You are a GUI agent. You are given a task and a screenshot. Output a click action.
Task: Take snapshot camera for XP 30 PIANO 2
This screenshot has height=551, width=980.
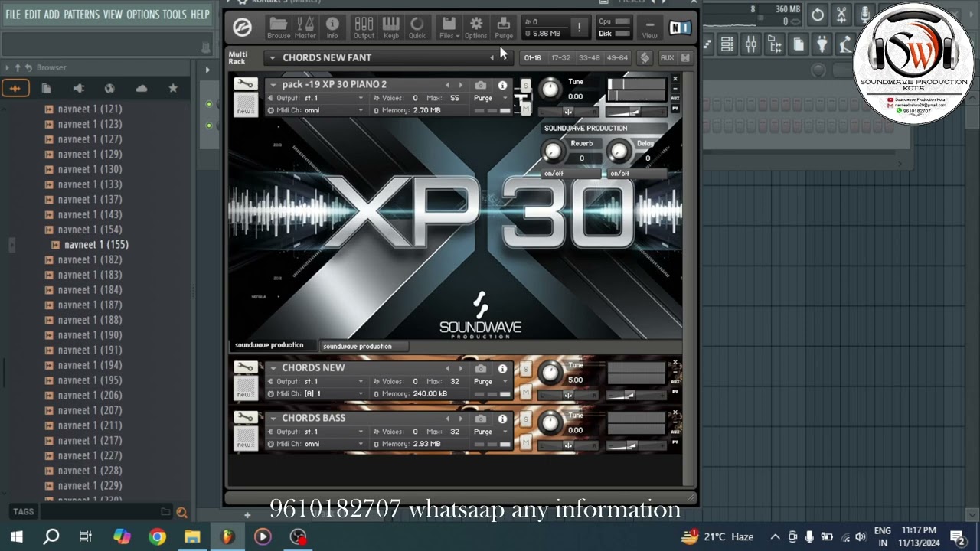pyautogui.click(x=480, y=85)
